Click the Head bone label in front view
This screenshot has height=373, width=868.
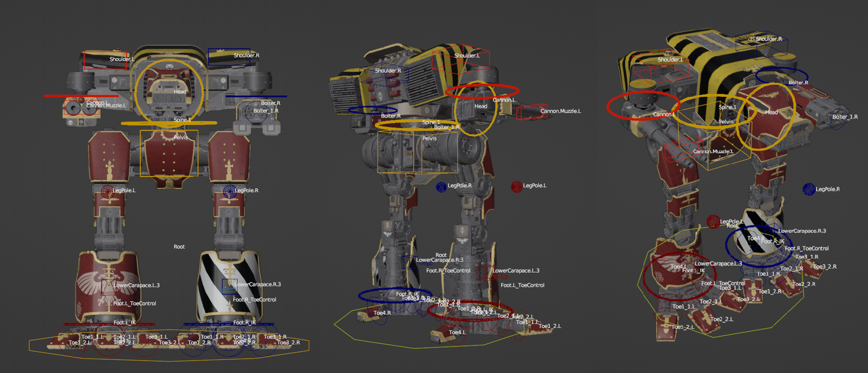tap(180, 92)
